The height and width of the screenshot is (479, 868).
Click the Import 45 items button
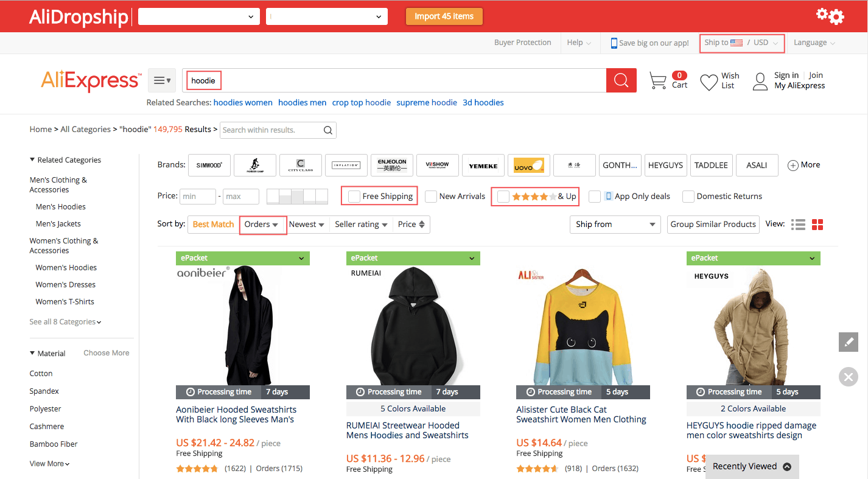tap(444, 16)
